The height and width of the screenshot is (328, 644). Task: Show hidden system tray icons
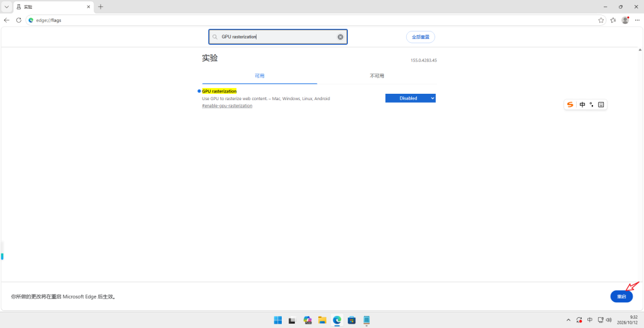tap(569, 320)
